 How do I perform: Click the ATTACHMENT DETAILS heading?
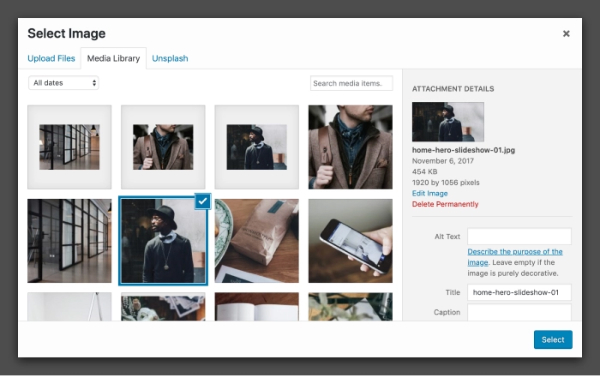pyautogui.click(x=453, y=89)
